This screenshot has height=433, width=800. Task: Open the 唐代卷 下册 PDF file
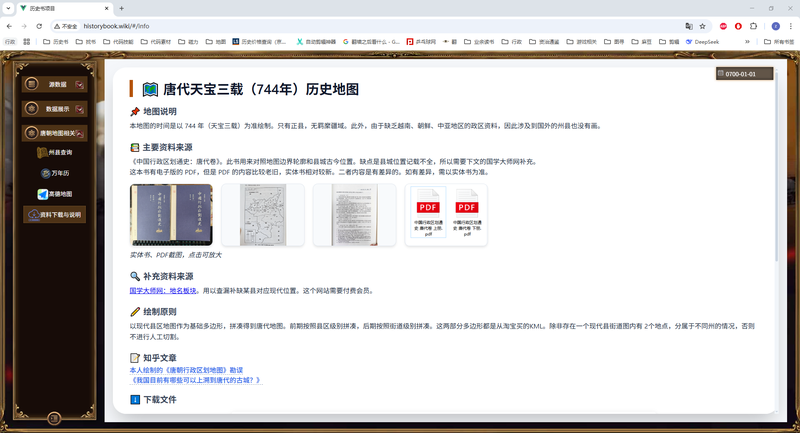coord(464,214)
